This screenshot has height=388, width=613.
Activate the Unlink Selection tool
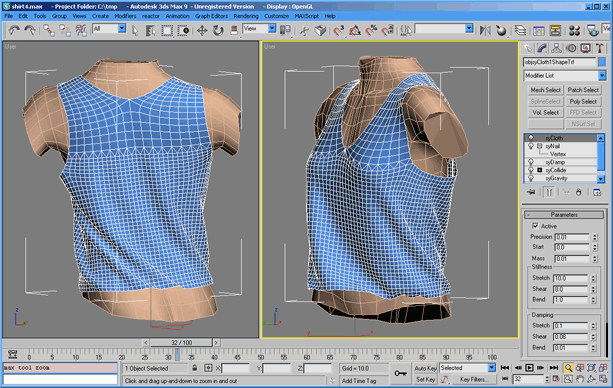(65, 30)
